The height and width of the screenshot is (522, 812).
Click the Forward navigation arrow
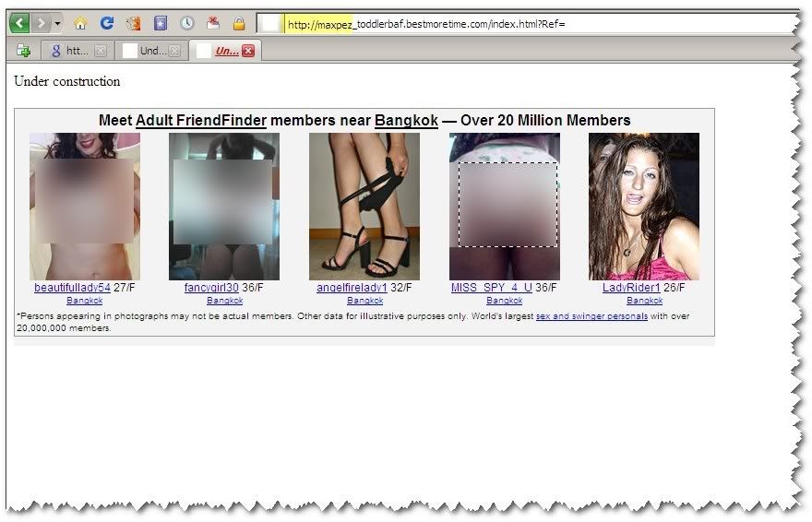tap(41, 23)
